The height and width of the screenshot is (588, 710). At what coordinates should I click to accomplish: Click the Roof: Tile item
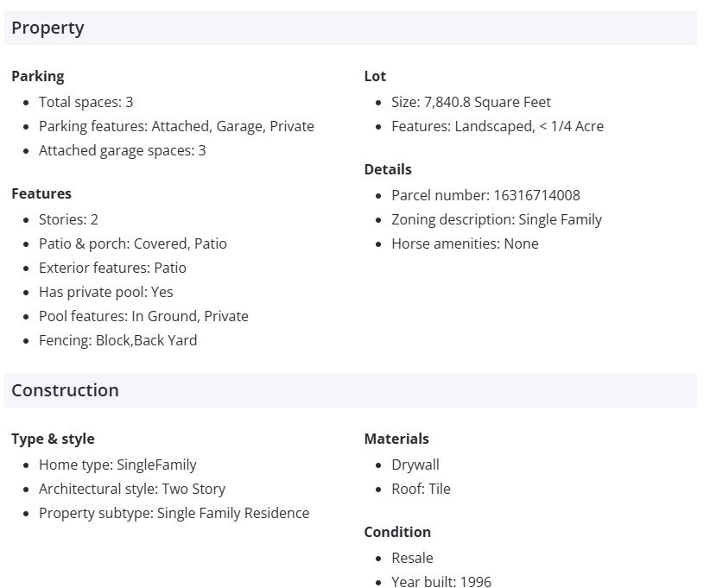click(x=421, y=489)
